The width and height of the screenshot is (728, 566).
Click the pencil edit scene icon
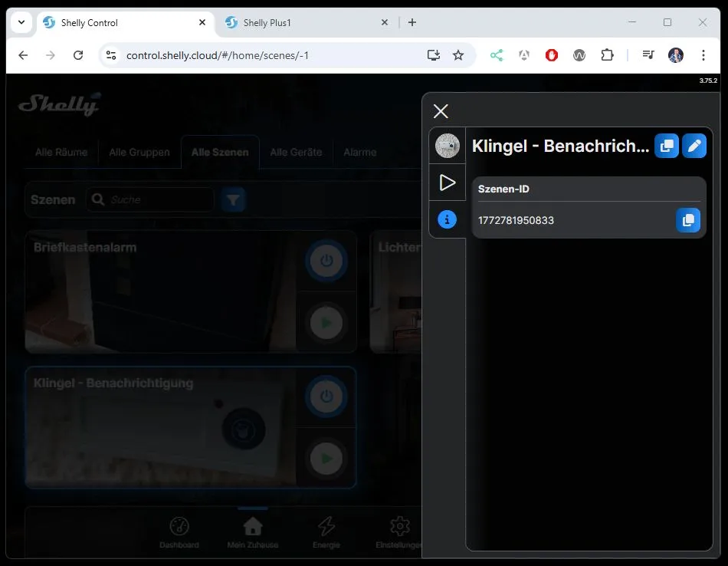[694, 146]
